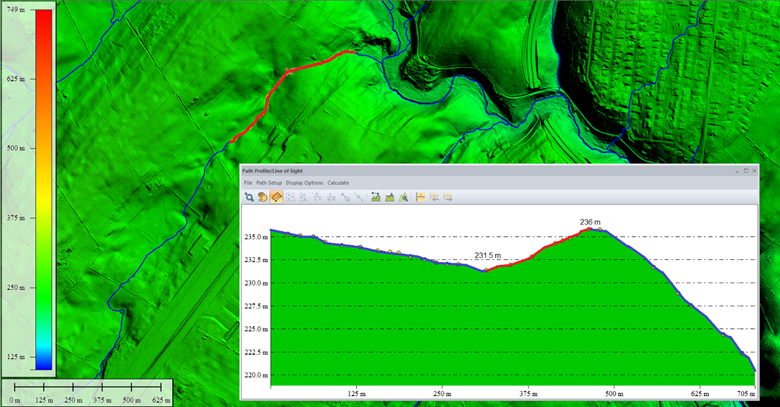Click the orange left-arrow toolbar icon
This screenshot has width=780, height=407.
click(435, 197)
